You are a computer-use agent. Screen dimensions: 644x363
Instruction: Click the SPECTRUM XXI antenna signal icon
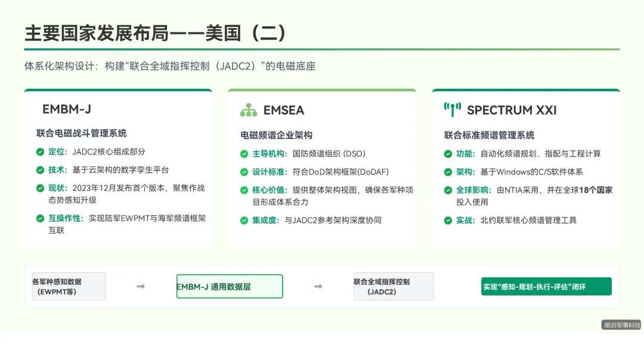452,110
